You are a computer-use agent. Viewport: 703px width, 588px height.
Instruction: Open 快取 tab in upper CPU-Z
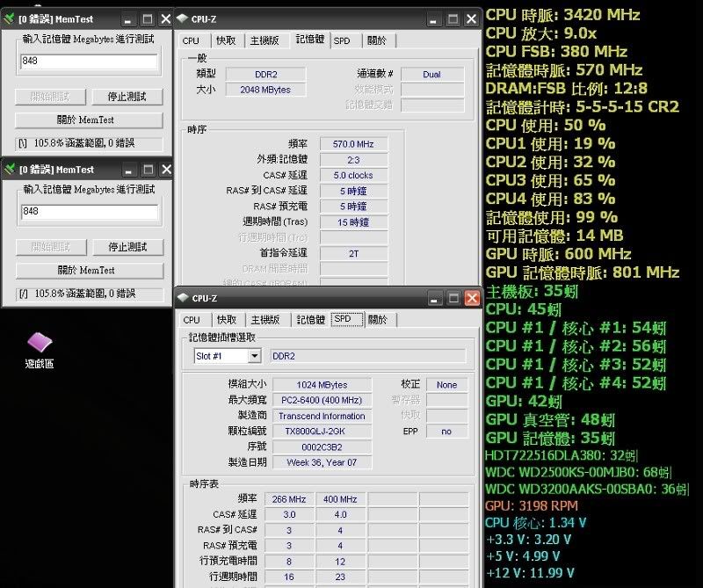(226, 40)
